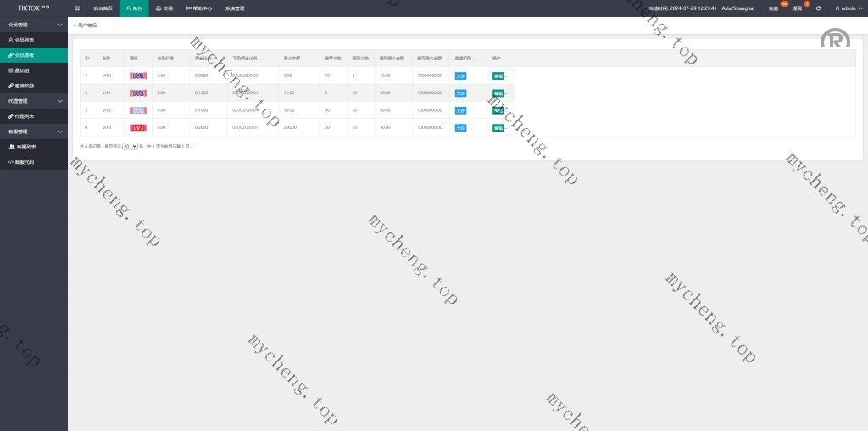
Task: Click the sidebar collapse icon in top bar
Action: 78,8
